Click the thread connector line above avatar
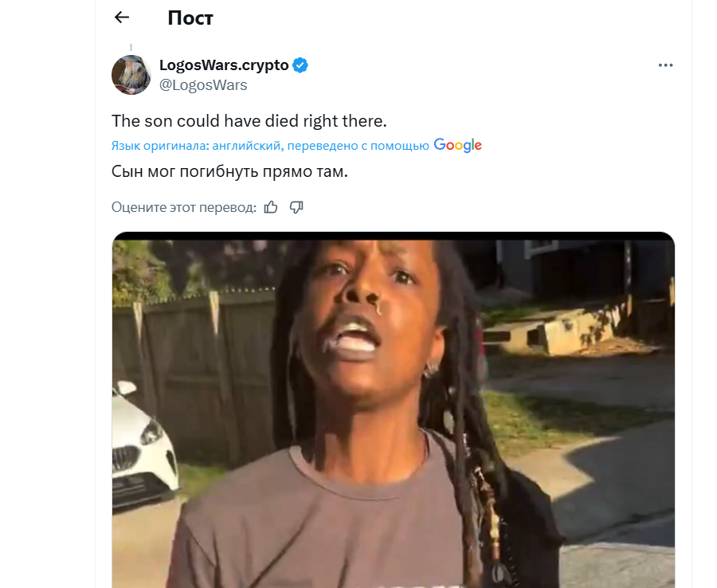The image size is (717, 588). point(131,49)
